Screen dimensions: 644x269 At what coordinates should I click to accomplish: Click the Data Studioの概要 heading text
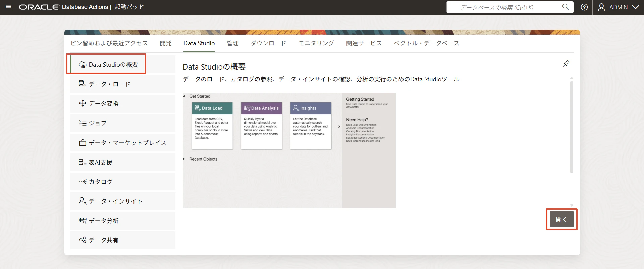214,67
